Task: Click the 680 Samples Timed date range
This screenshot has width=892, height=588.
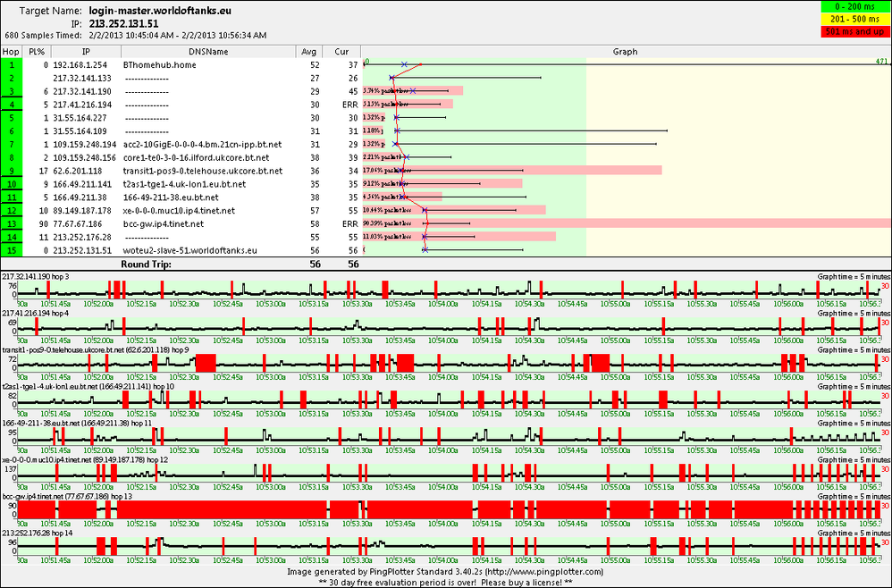Action: click(x=178, y=35)
